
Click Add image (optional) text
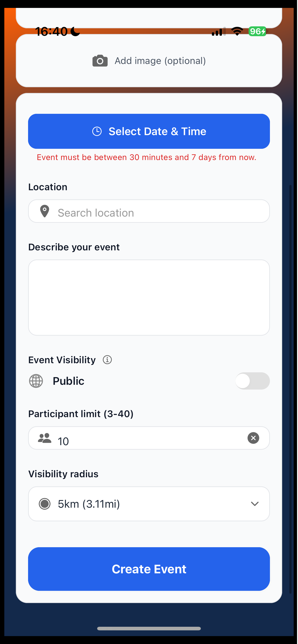(x=160, y=61)
